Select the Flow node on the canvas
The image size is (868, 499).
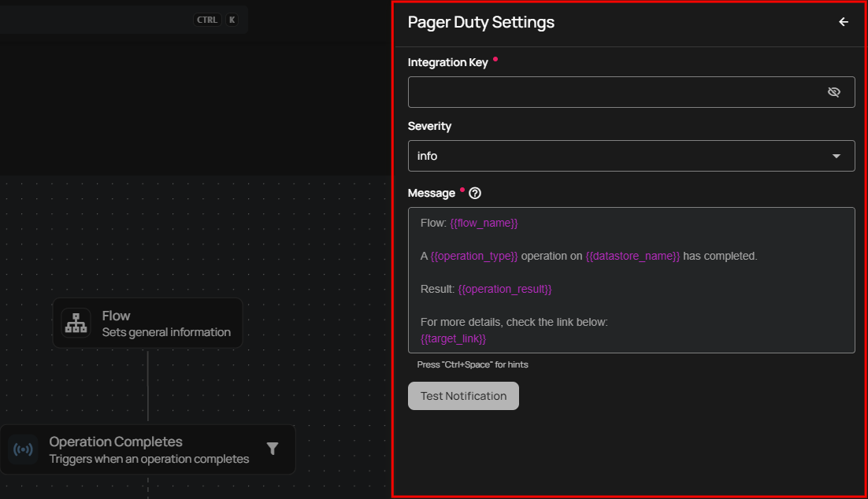[x=147, y=323]
